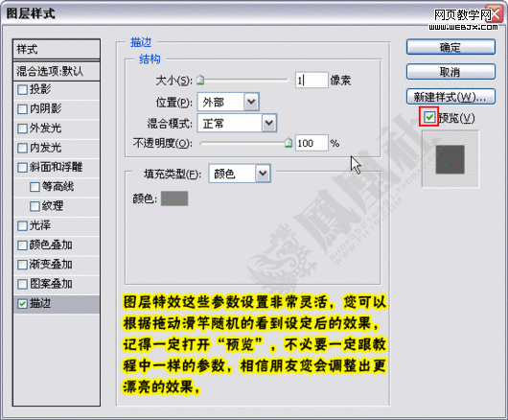Image resolution: width=508 pixels, height=420 pixels.
Task: Toggle the 预览 preview checkbox
Action: click(429, 117)
